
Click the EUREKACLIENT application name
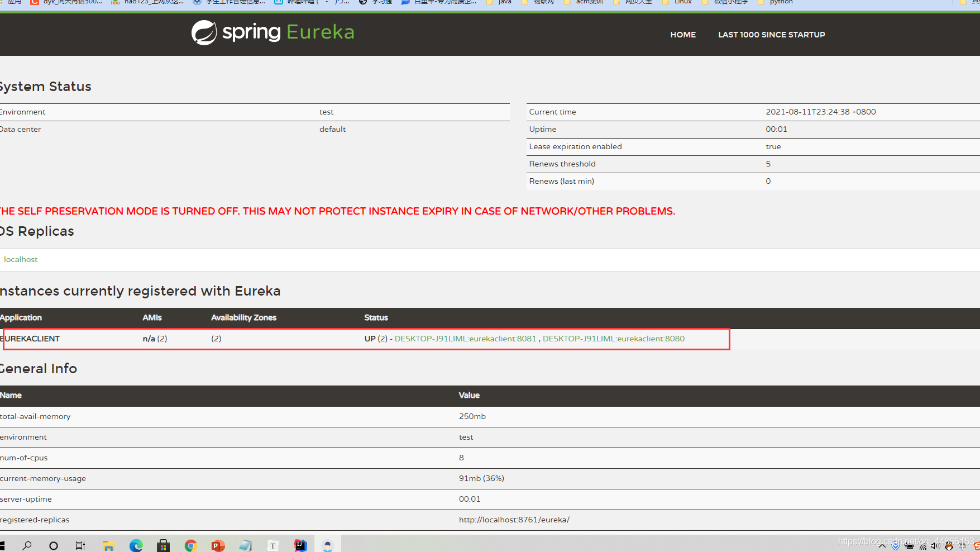30,339
